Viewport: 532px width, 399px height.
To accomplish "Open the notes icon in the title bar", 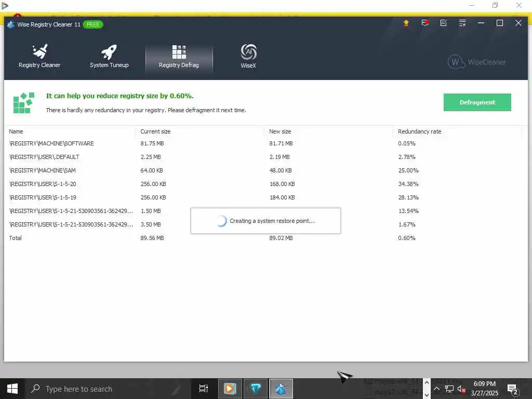I will tap(444, 23).
